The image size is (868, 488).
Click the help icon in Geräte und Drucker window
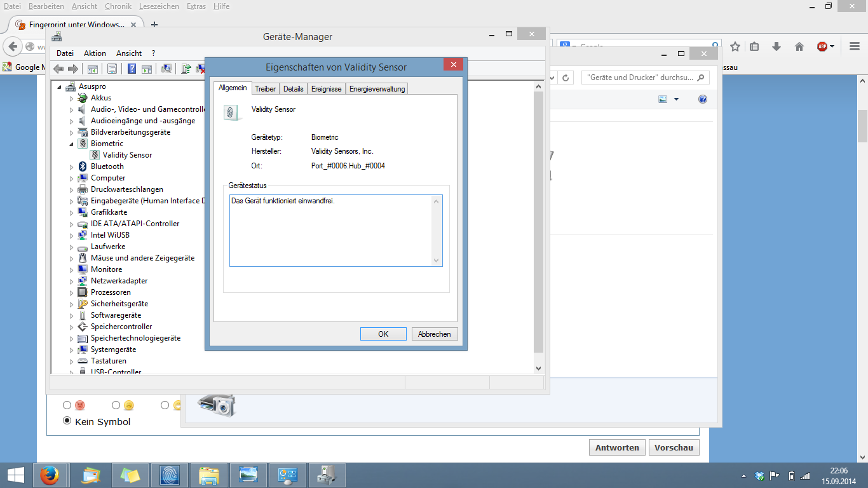(703, 99)
